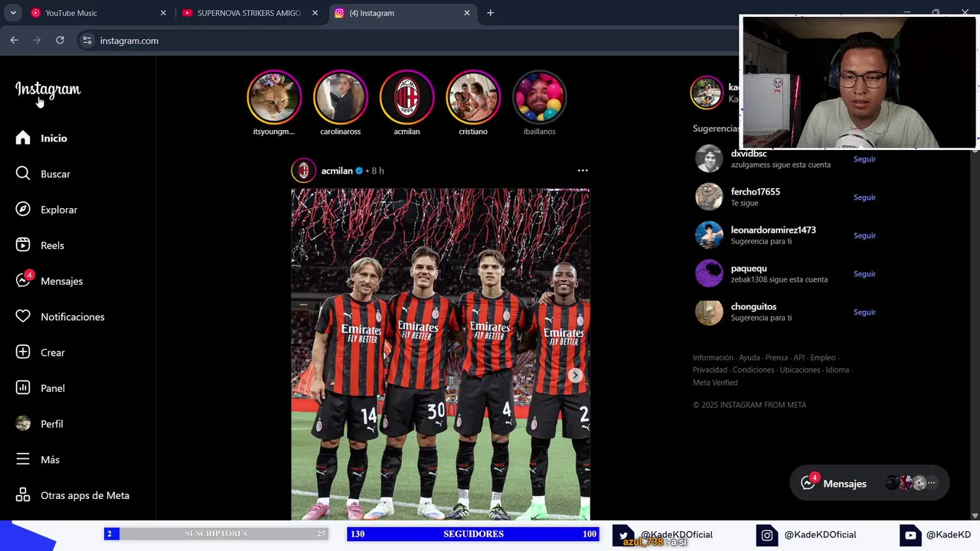Click the Ayuda footer link
This screenshot has width=980, height=551.
point(750,357)
